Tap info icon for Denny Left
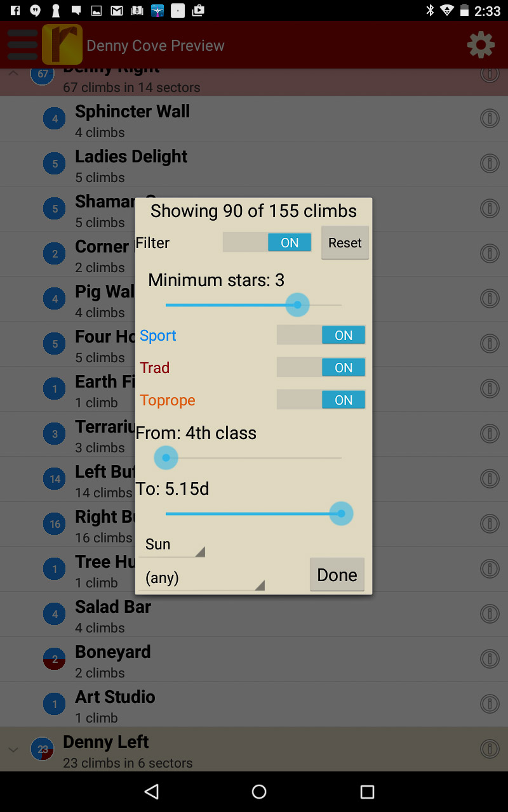The image size is (508, 812). point(490,749)
